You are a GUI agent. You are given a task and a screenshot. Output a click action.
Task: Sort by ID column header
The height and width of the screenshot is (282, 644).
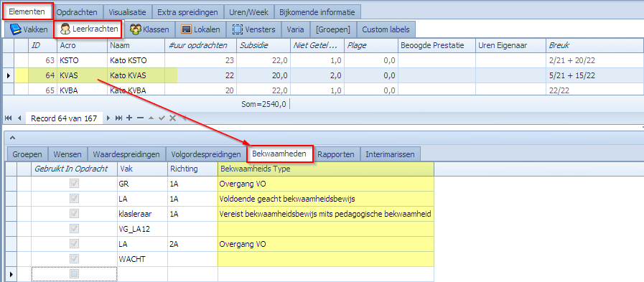pos(42,45)
